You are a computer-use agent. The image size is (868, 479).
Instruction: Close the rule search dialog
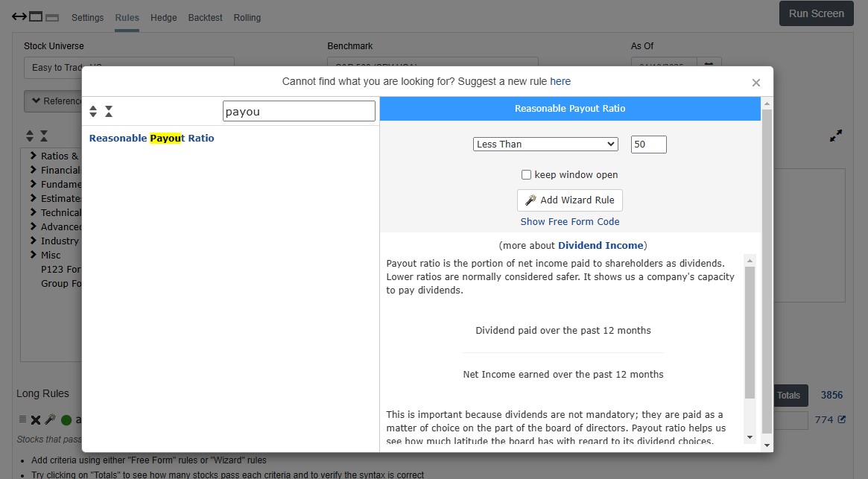click(x=755, y=83)
